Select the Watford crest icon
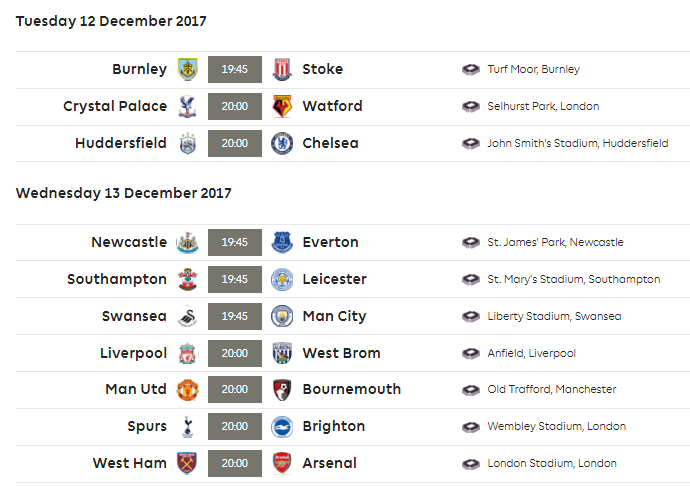The image size is (690, 486). coord(282,106)
